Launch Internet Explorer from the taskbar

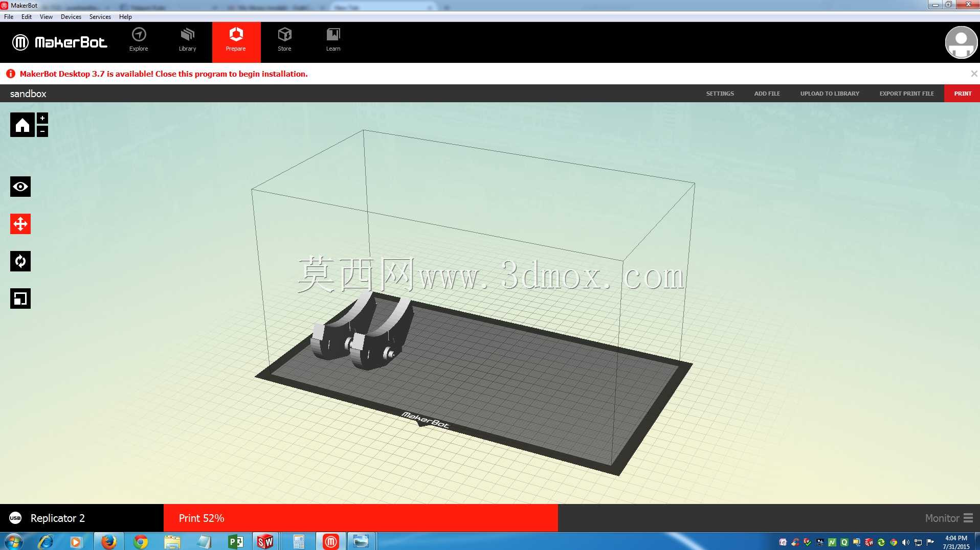[x=46, y=541]
